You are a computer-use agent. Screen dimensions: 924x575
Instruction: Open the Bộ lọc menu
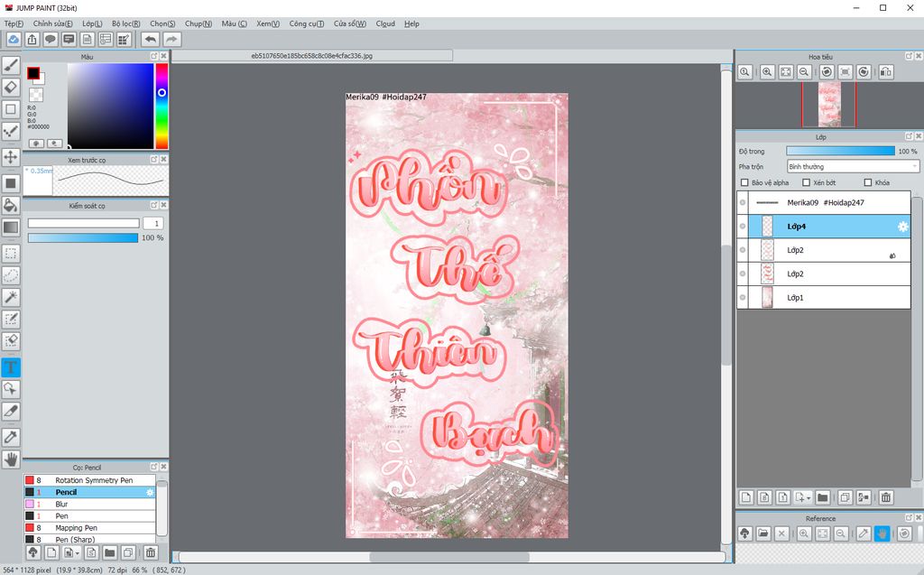point(126,23)
